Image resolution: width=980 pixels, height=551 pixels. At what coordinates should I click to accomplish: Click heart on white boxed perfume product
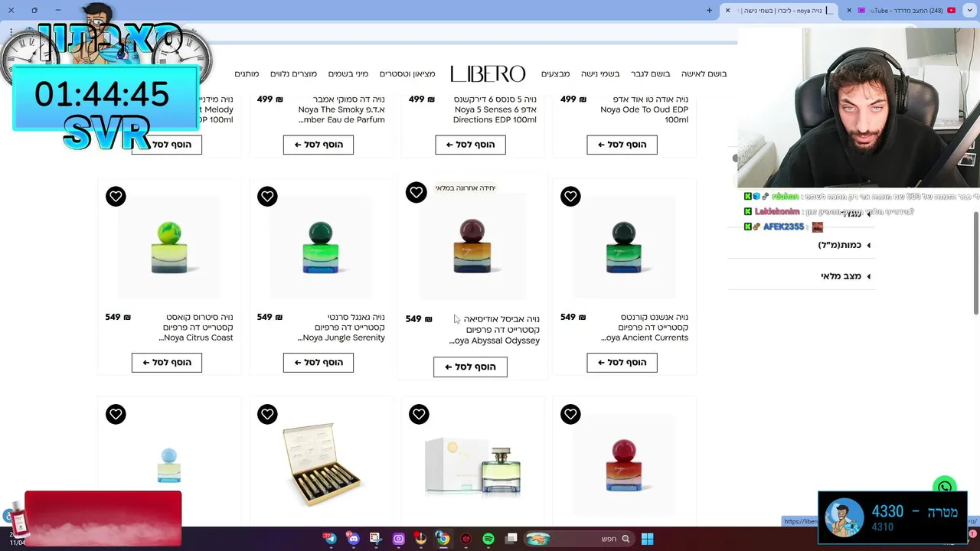click(419, 414)
